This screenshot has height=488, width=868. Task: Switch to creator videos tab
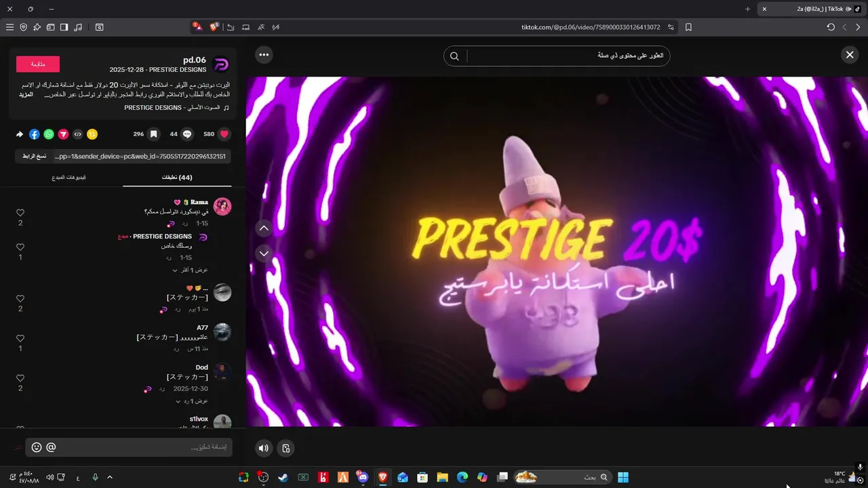pyautogui.click(x=68, y=178)
